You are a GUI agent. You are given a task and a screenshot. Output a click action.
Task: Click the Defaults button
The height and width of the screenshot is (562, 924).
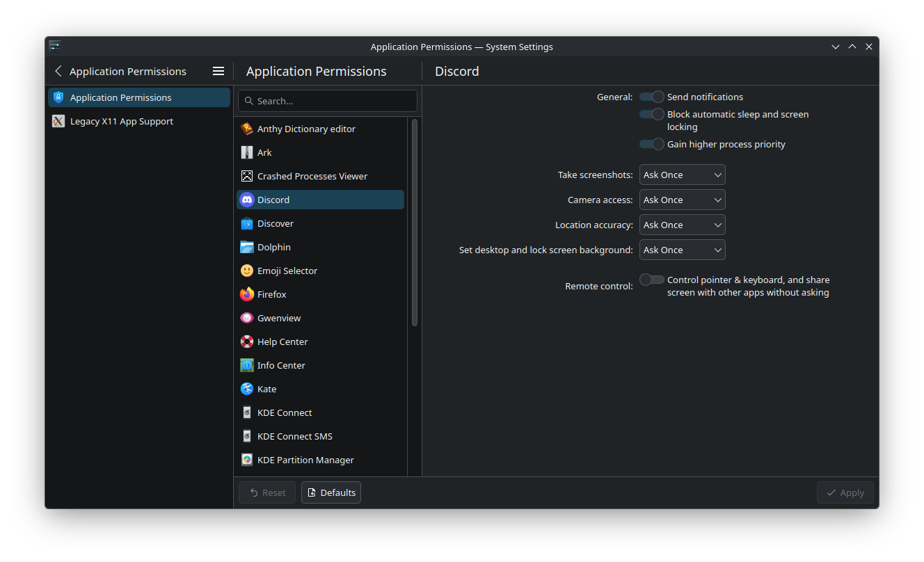331,492
